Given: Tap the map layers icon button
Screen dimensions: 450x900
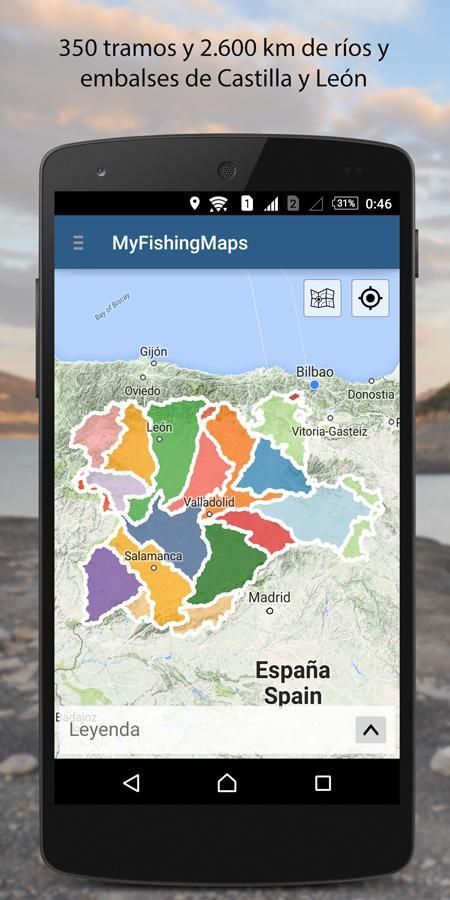Looking at the screenshot, I should [323, 298].
